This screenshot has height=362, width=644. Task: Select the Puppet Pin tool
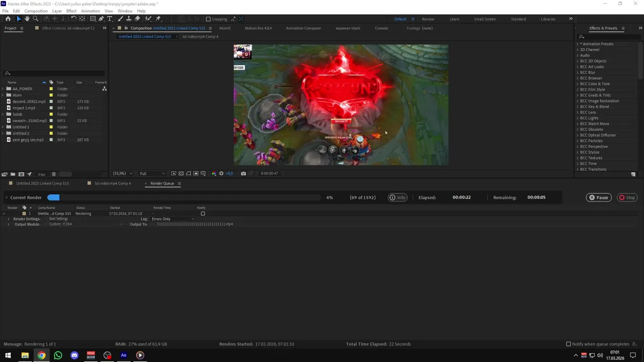pyautogui.click(x=158, y=19)
